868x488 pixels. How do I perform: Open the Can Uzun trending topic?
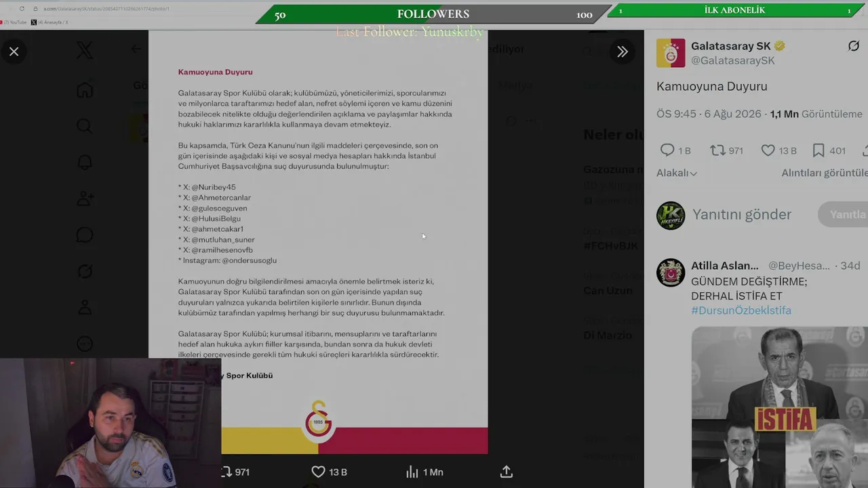(608, 290)
